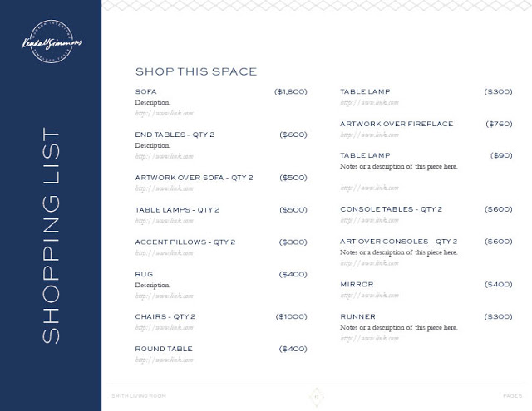532x411 pixels.
Task: Open the ARTWORK OVER FIREPLACE link
Action: (369, 135)
